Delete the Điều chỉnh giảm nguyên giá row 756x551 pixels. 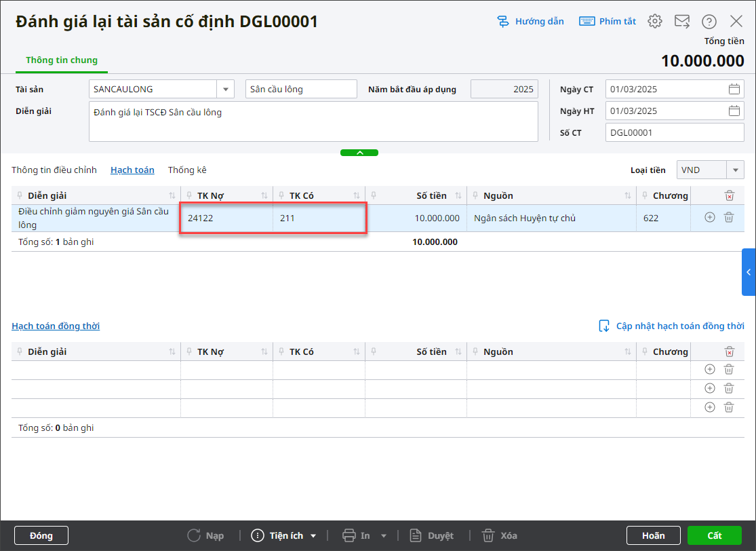click(729, 218)
